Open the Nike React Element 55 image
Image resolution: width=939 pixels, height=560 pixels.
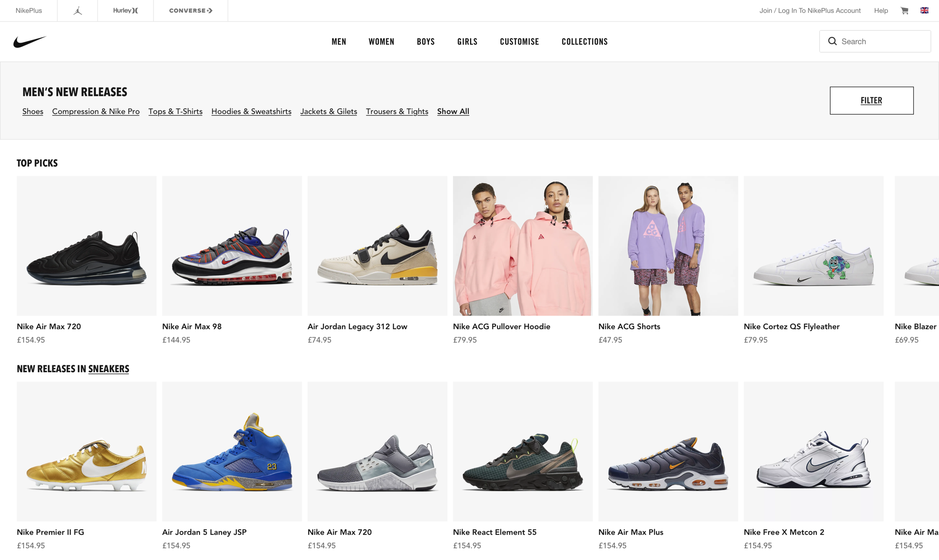pyautogui.click(x=522, y=451)
